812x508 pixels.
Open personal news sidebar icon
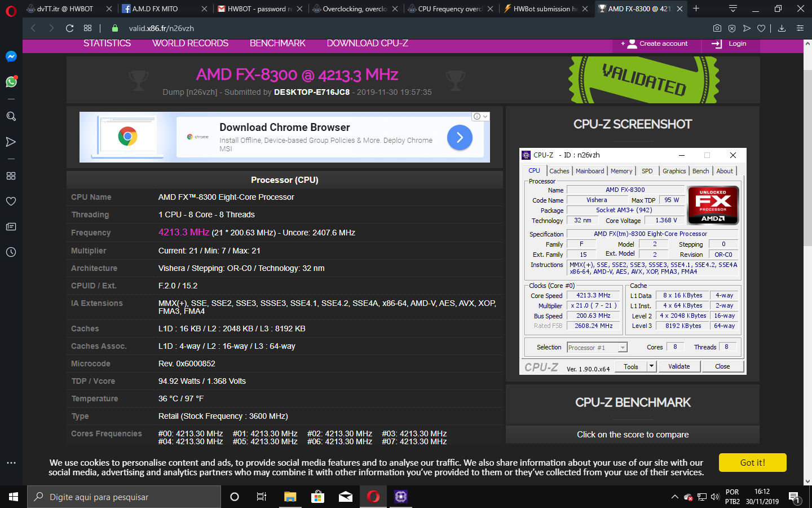(x=11, y=227)
